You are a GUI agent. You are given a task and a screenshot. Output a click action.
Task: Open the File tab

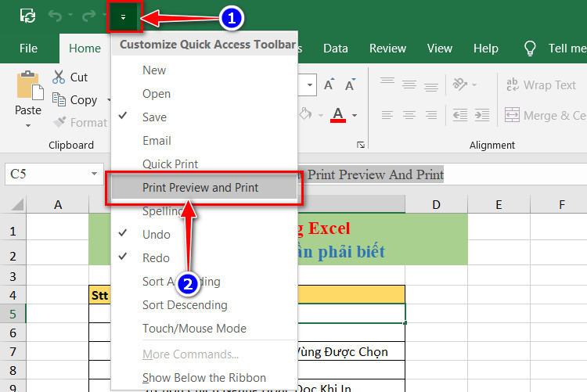(x=28, y=49)
